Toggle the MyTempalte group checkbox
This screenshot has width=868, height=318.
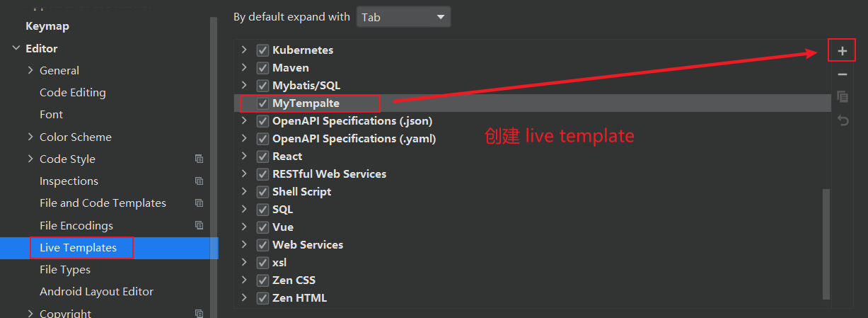[x=262, y=103]
